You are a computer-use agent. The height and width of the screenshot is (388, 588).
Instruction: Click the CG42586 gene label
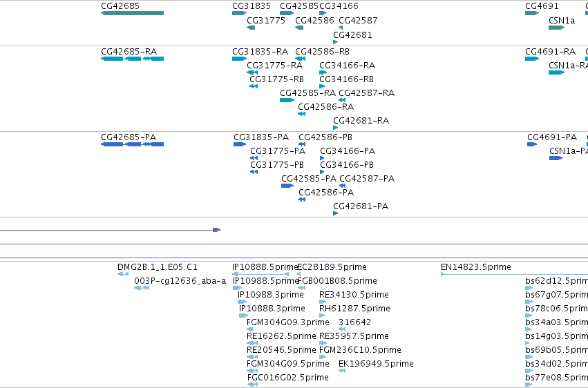pyautogui.click(x=314, y=21)
